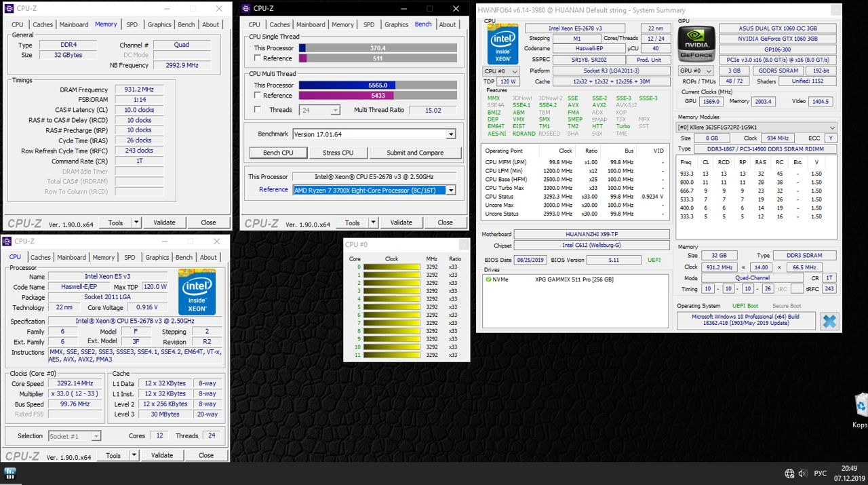
Task: Open the Benchmark version 17.01.64 dropdown
Action: [374, 134]
